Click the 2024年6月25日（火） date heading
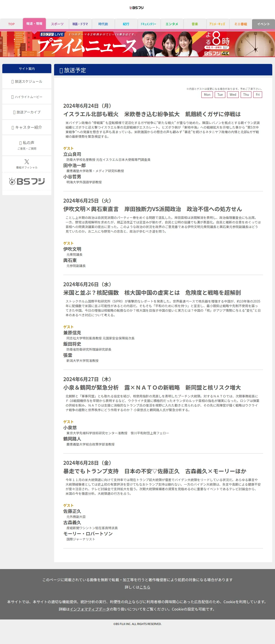 pos(87,201)
